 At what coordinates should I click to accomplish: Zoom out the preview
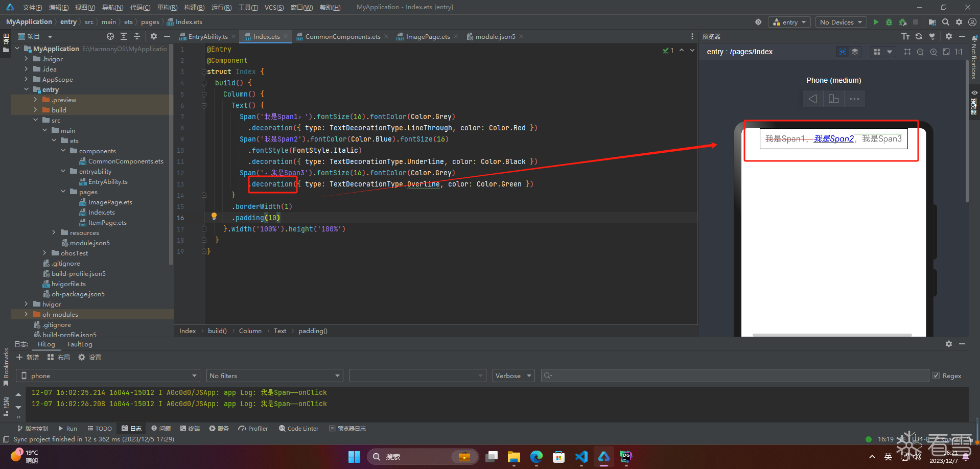tap(920, 52)
